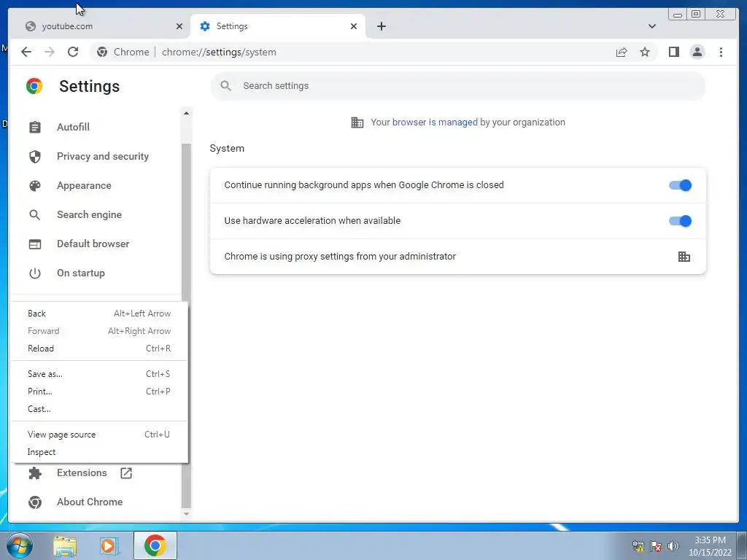Click the proxy settings administrator policy icon
This screenshot has height=560, width=747.
[x=684, y=257]
